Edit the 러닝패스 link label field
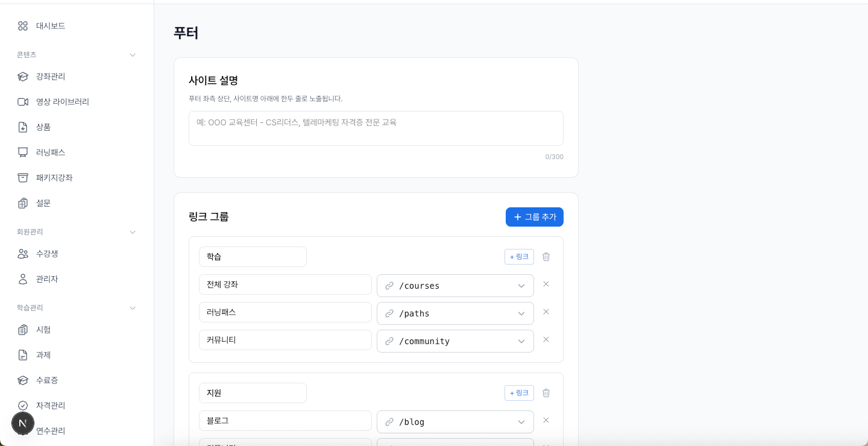Screen dimensions: 868x446 point(285,312)
